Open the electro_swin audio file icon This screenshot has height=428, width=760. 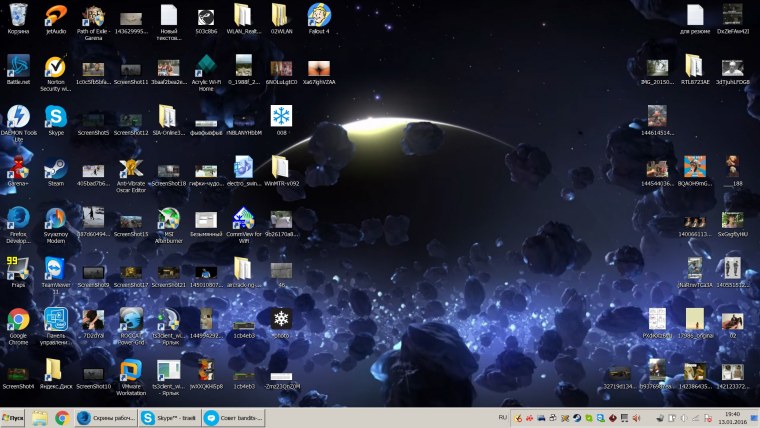coord(244,171)
